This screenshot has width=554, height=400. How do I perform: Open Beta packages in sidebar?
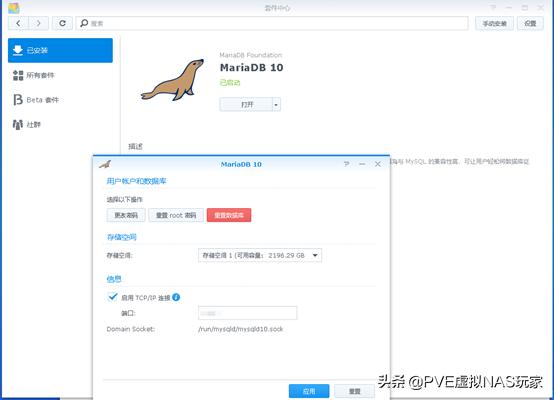(60, 100)
